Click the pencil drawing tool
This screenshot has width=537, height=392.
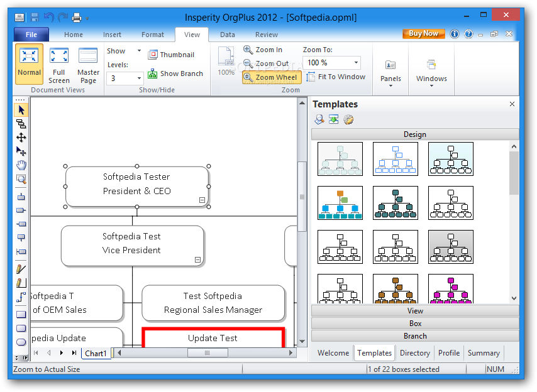[21, 269]
